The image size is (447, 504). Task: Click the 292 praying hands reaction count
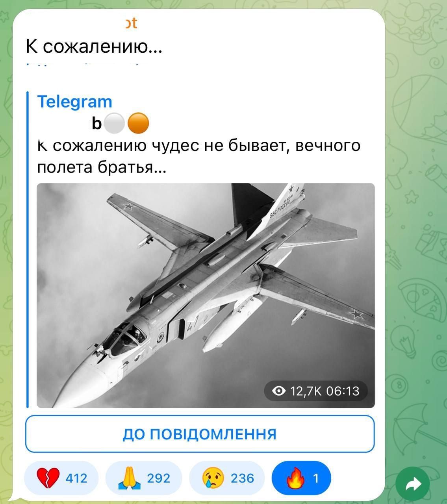[159, 478]
